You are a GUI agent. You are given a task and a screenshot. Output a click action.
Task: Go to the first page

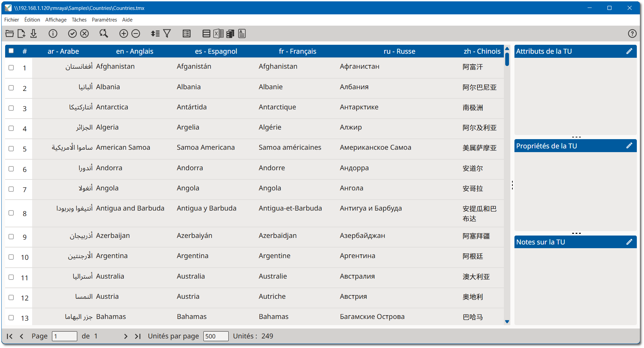[x=10, y=336]
